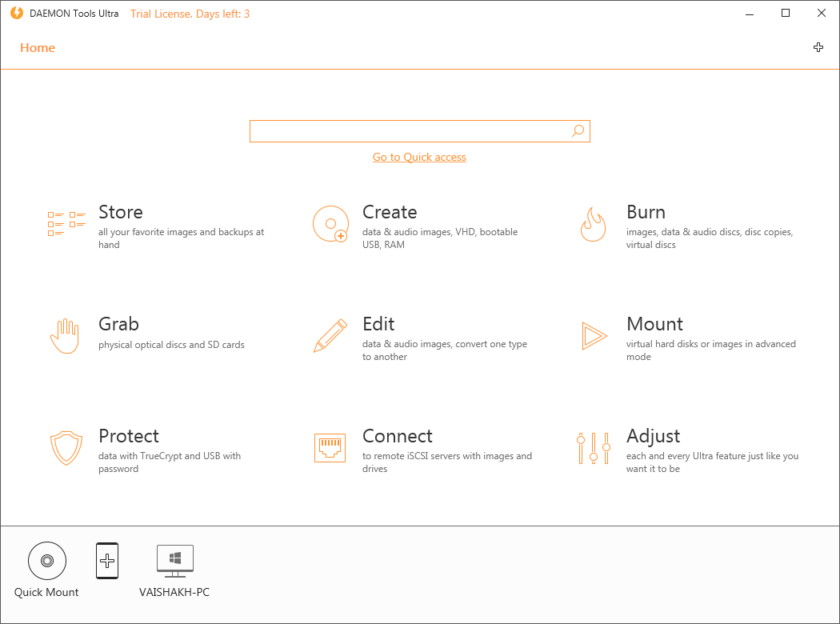Open Protect with TrueCrypt options
Screen dimensions: 840x624
click(129, 436)
